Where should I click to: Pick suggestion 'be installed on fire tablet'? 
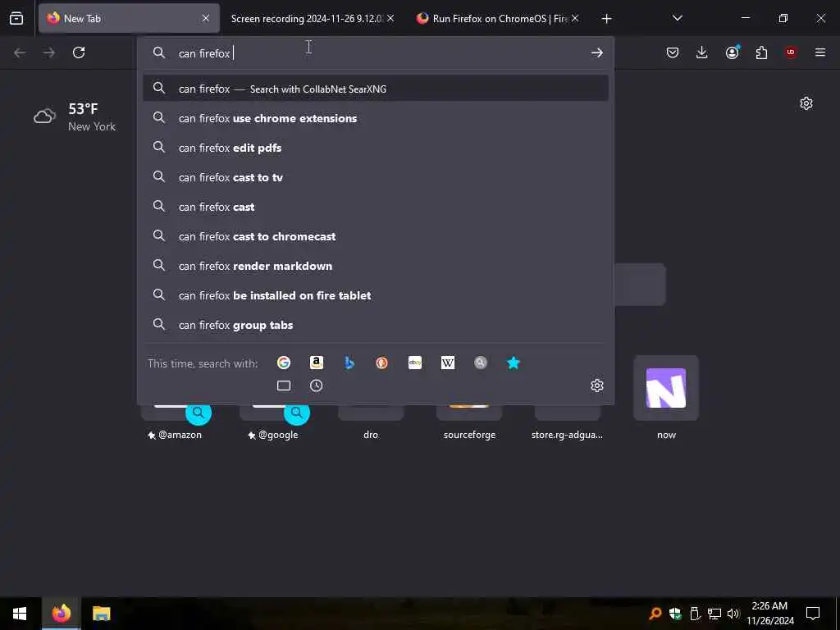[376, 295]
